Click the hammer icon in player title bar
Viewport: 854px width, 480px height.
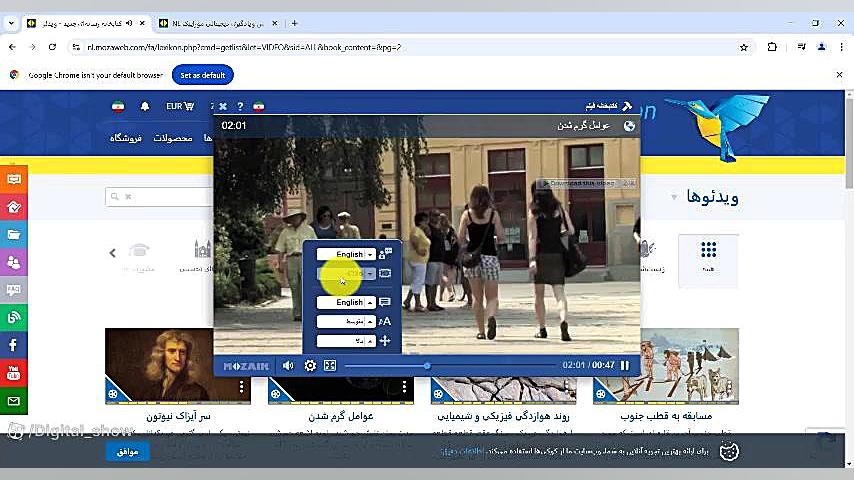pyautogui.click(x=627, y=106)
